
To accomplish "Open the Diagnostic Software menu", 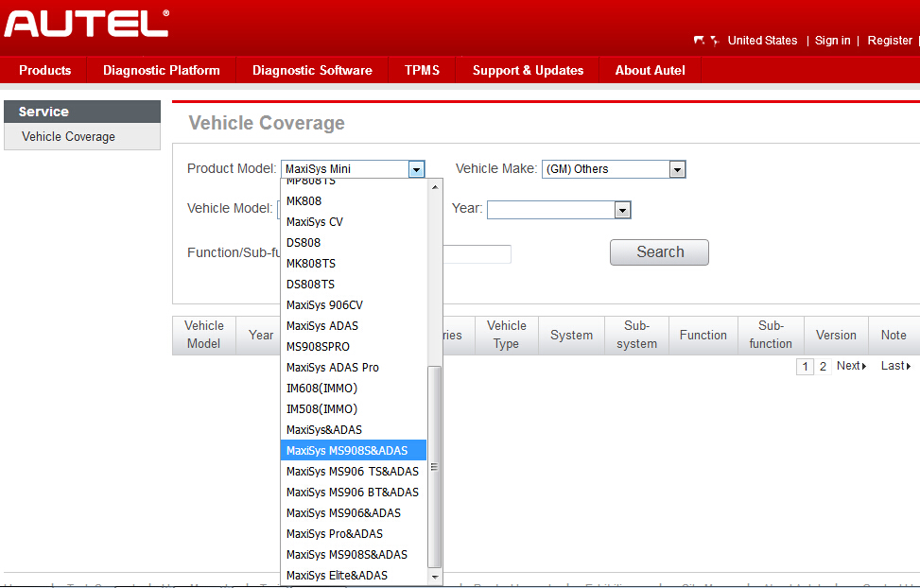I will click(312, 70).
